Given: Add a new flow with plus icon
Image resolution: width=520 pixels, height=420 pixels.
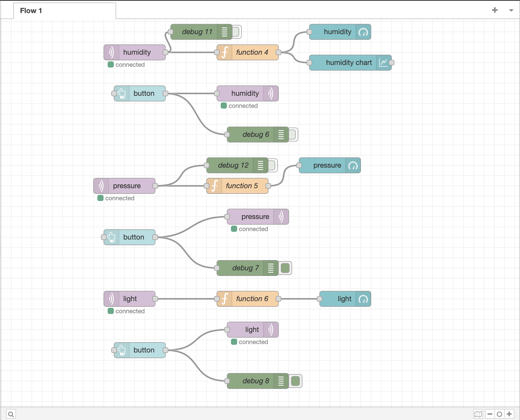Looking at the screenshot, I should (x=495, y=10).
